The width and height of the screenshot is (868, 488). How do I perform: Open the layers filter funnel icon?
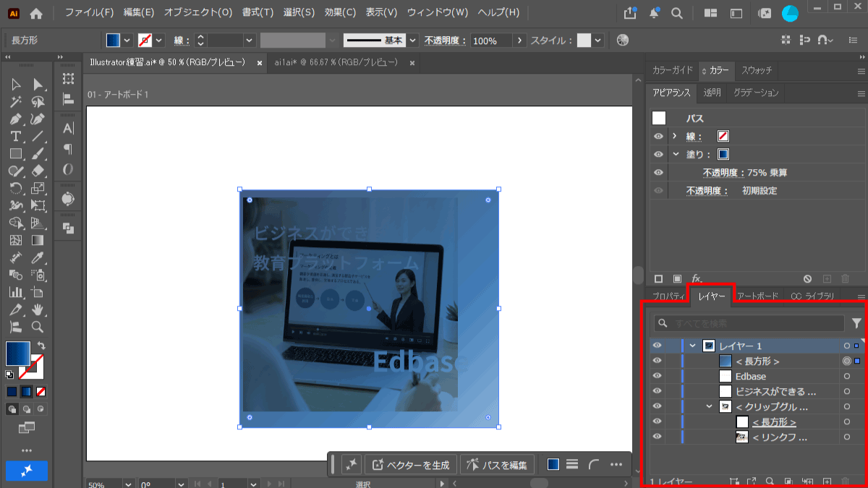click(857, 323)
